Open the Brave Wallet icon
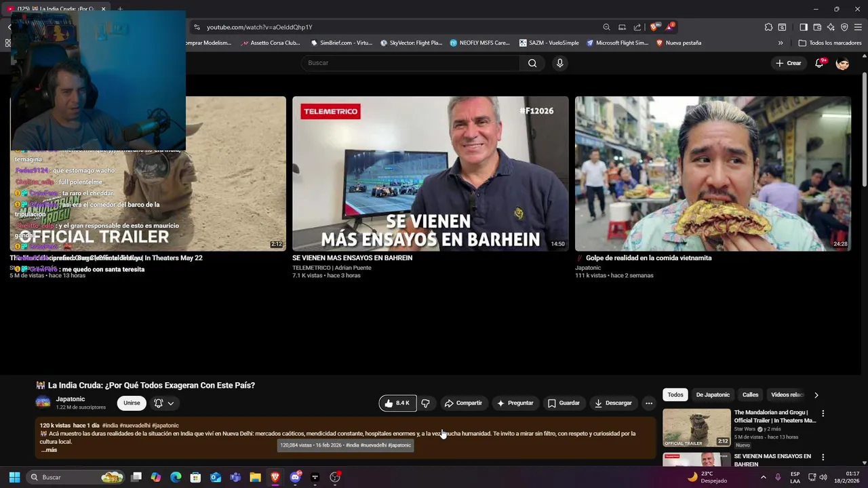Screen dimensions: 868x488 pos(817,27)
